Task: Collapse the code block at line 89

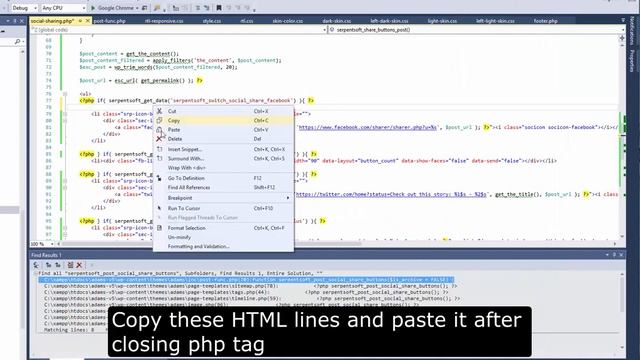Action: (64, 181)
